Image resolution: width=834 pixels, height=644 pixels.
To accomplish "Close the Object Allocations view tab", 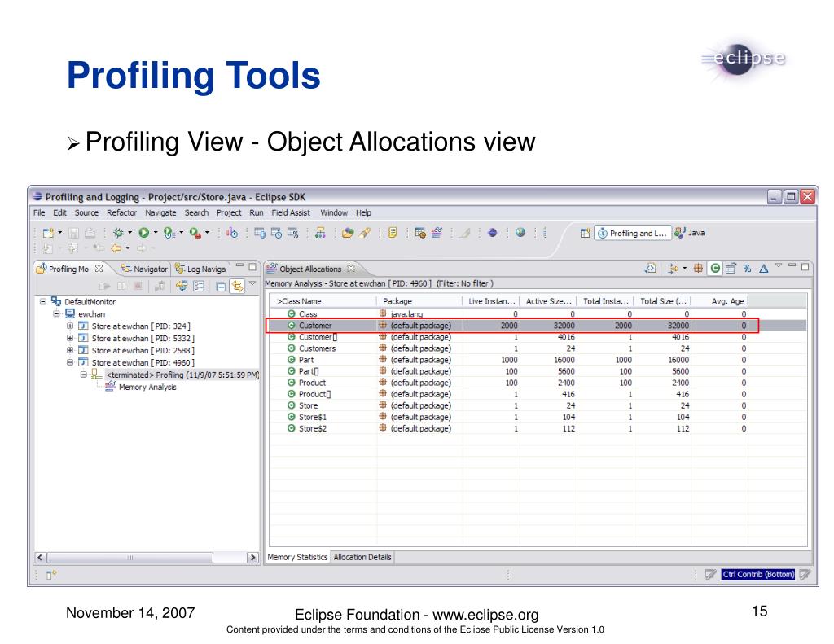I will 351,269.
